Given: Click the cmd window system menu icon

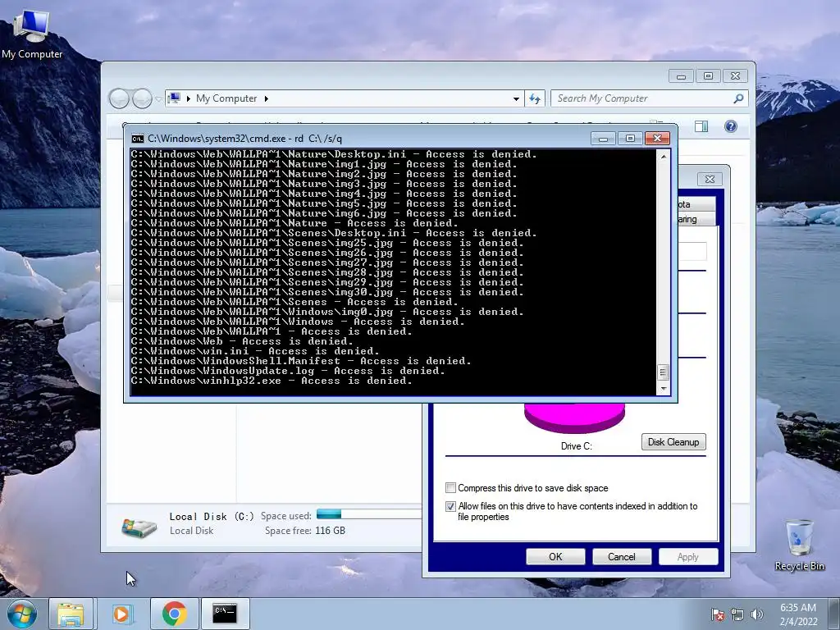Looking at the screenshot, I should pos(138,139).
